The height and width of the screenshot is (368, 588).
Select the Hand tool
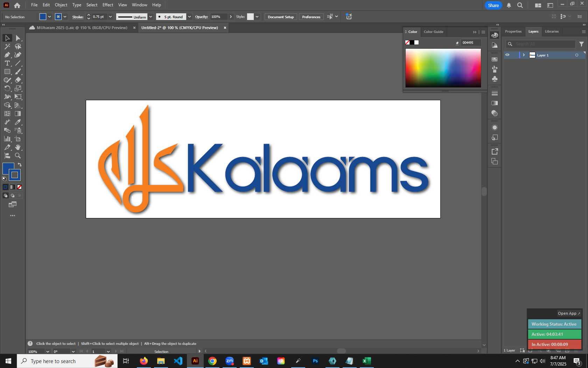click(x=18, y=147)
